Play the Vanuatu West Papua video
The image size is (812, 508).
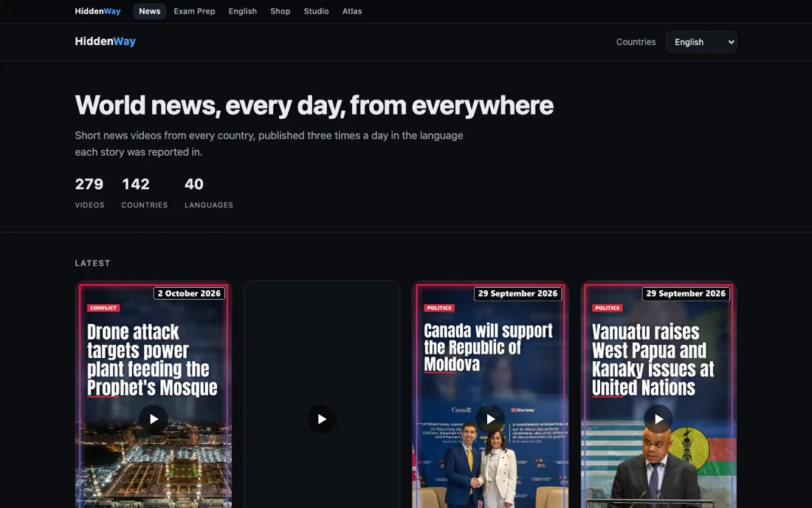point(658,419)
